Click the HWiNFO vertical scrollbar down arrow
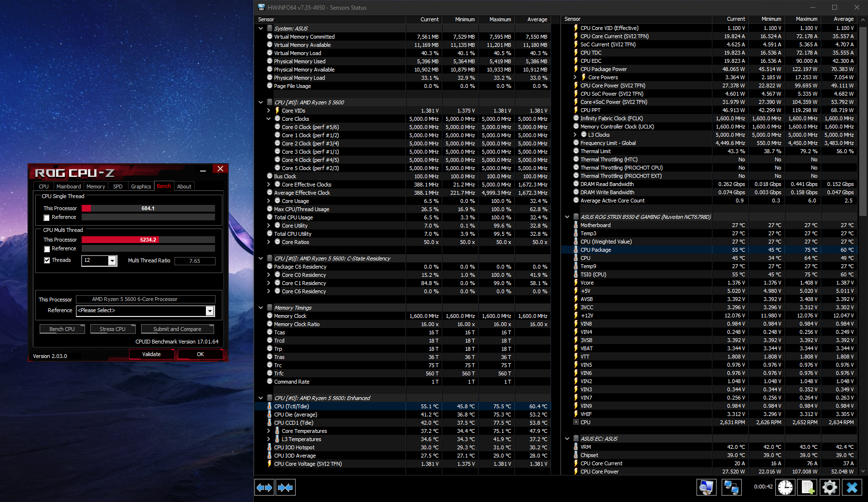The width and height of the screenshot is (868, 502). coord(864,471)
